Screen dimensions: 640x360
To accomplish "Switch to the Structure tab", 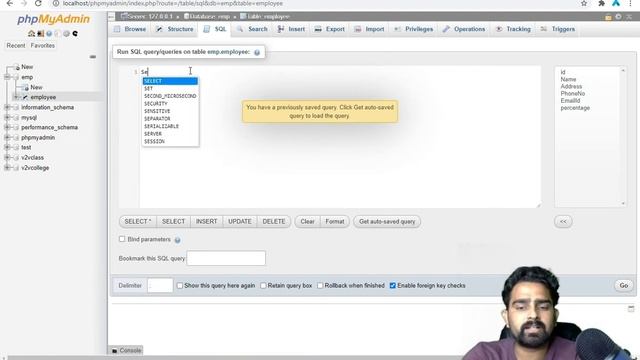I will pos(175,29).
